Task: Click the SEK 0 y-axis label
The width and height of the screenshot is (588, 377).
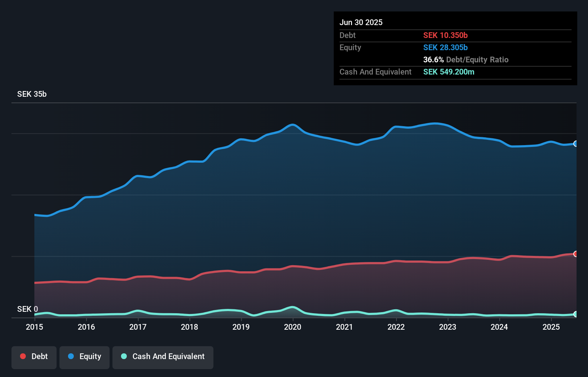Action: (28, 309)
